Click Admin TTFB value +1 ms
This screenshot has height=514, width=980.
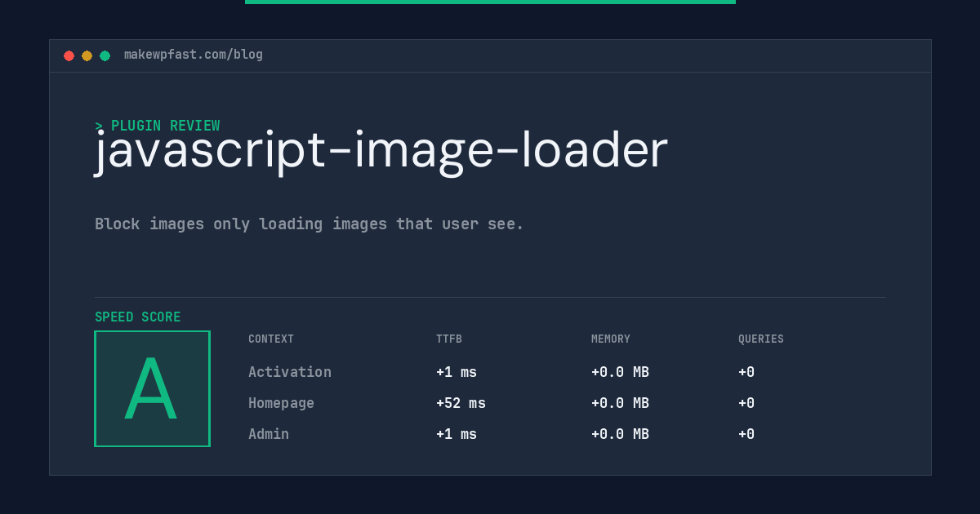pos(457,434)
